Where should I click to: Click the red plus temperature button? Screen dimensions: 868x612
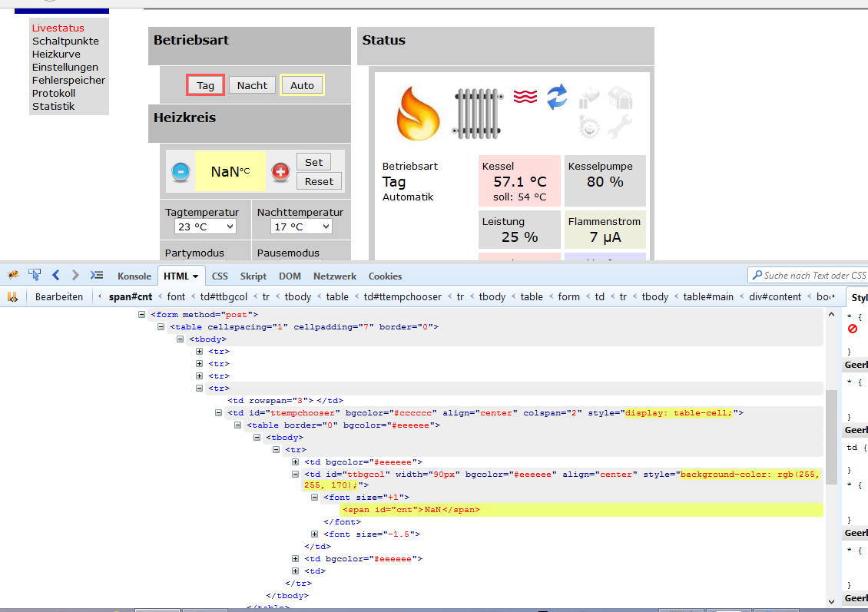point(280,171)
